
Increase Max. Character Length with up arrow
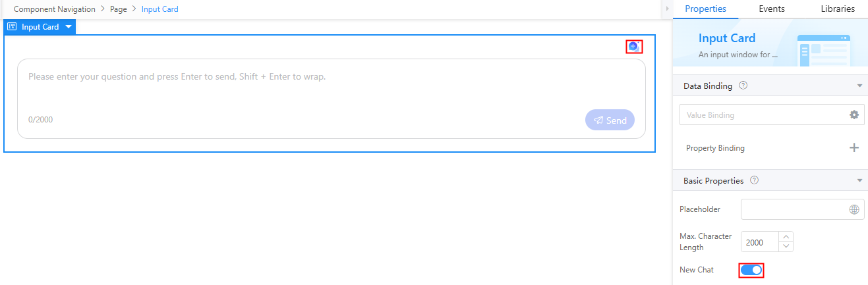[x=786, y=237]
